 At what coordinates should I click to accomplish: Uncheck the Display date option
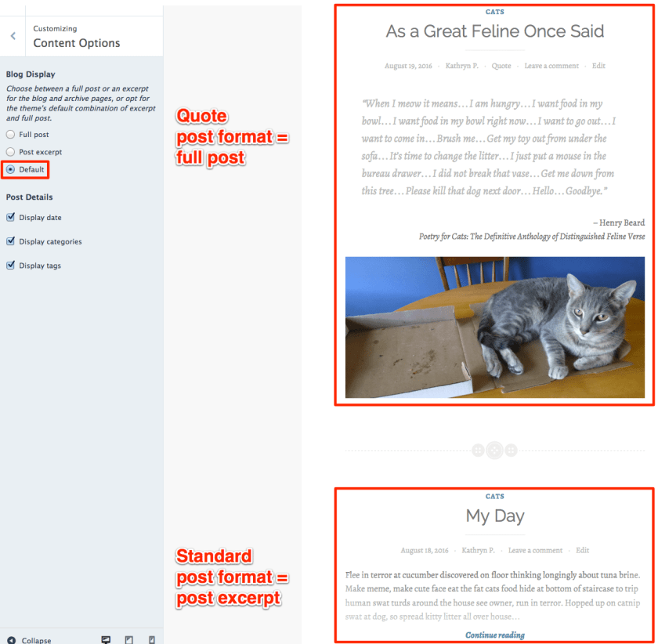pos(9,217)
